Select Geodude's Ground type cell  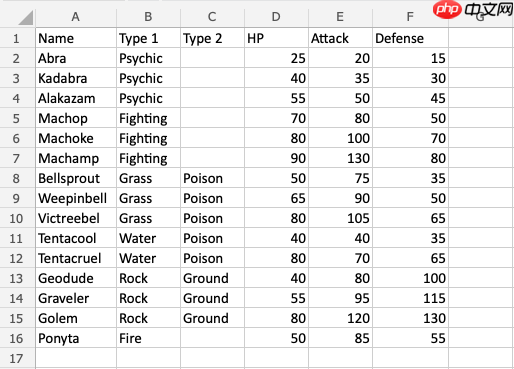[212, 278]
